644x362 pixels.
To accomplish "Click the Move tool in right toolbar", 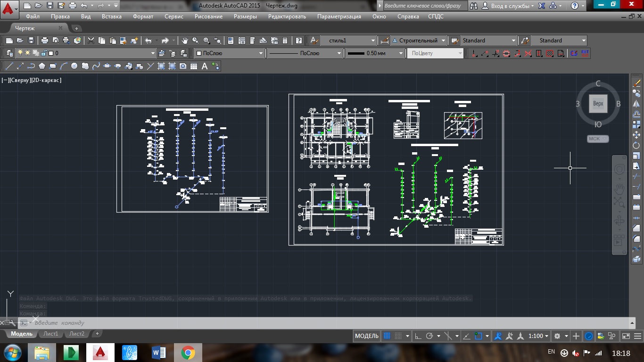I will coord(636,135).
